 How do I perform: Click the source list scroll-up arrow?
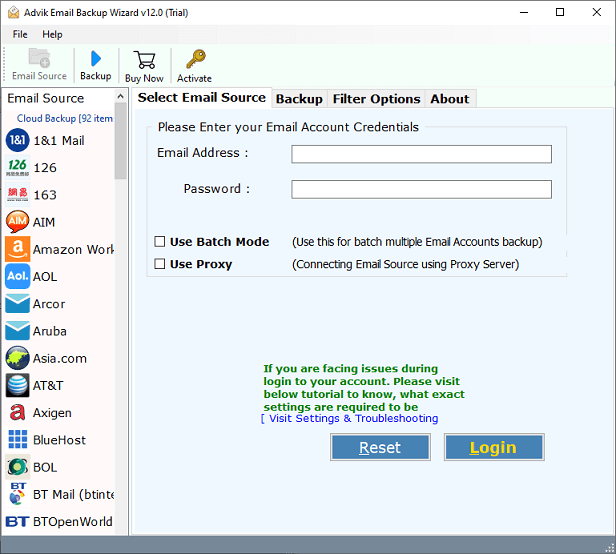[x=121, y=96]
